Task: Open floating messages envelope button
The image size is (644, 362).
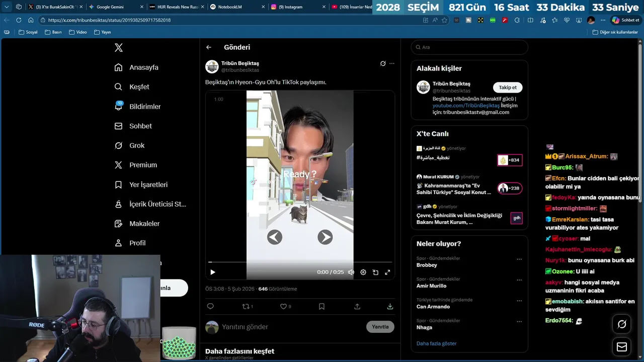Action: [622, 347]
